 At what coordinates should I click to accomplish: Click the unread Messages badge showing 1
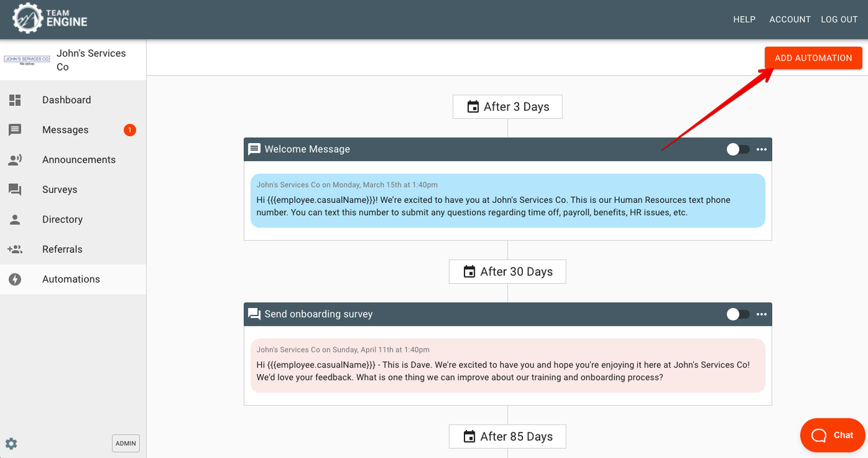(130, 130)
